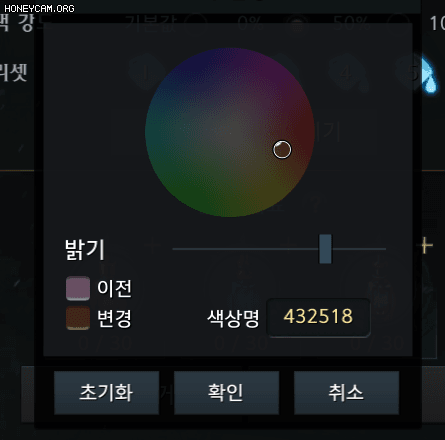The image size is (445, 440).
Task: Pick the gray center of the color wheel
Action: [x=230, y=132]
